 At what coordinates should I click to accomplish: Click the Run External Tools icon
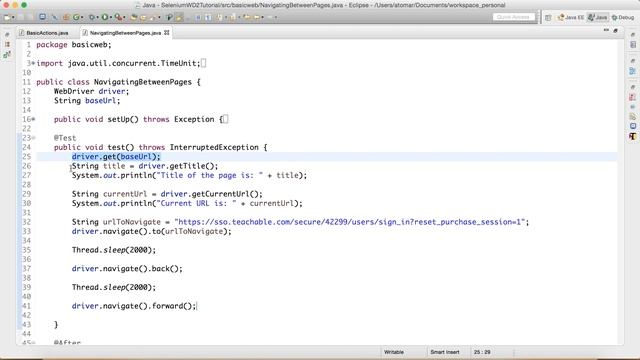[x=118, y=17]
